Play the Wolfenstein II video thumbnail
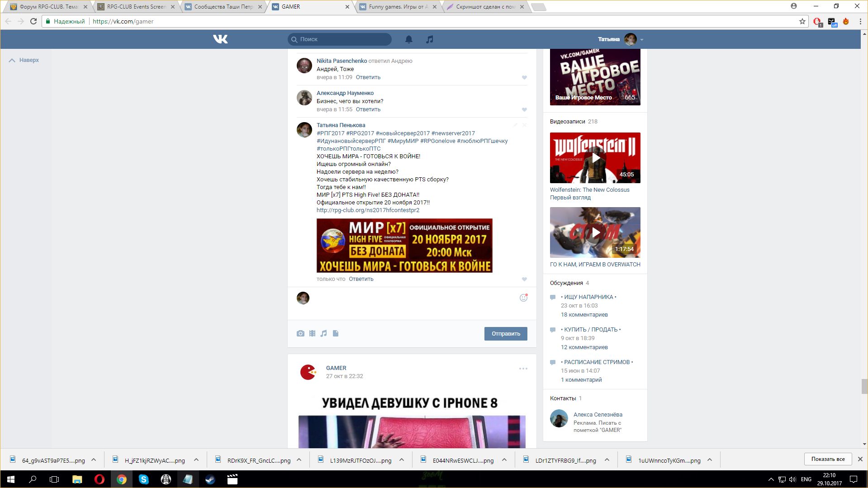 tap(595, 158)
